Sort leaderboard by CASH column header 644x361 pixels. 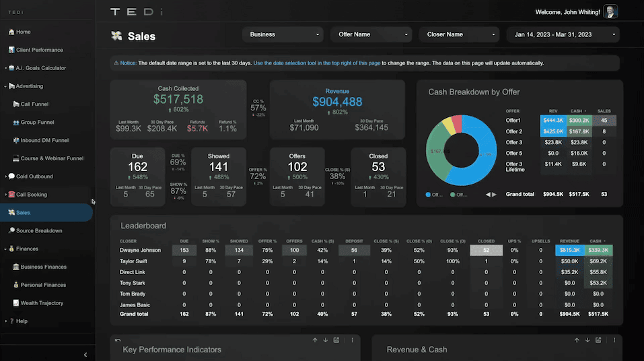[x=597, y=241]
